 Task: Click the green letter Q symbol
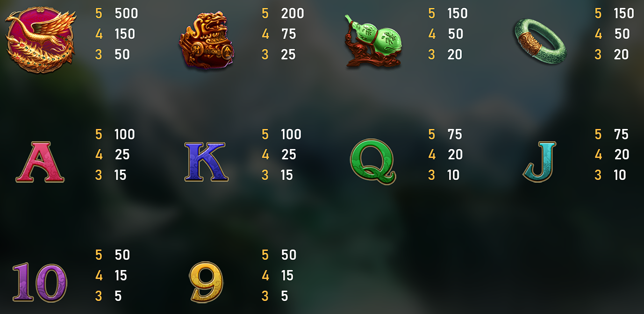point(373,162)
